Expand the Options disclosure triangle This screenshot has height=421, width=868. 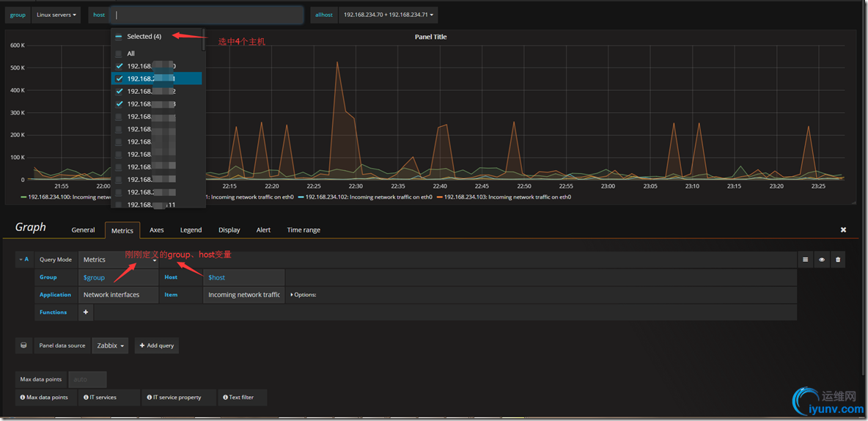pos(292,295)
